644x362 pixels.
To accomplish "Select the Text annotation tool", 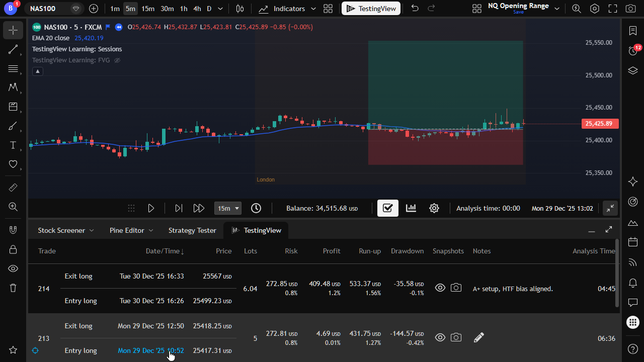I will [x=13, y=145].
